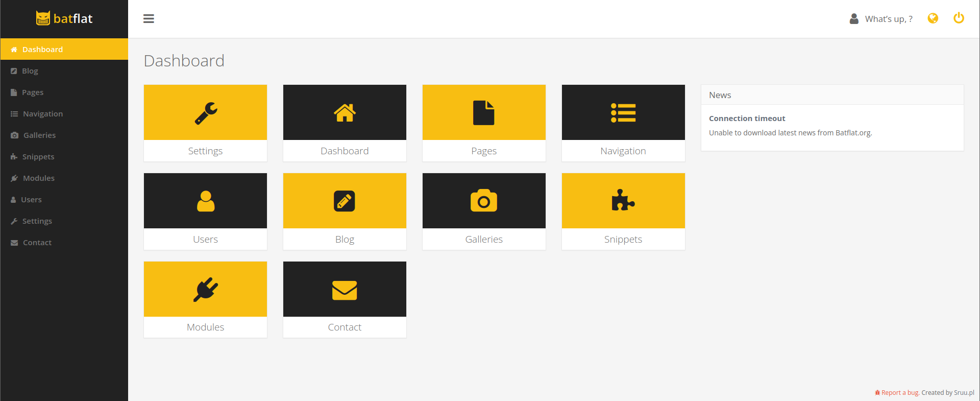Click the file icon beside sidebar Pages
The image size is (980, 401).
(14, 92)
